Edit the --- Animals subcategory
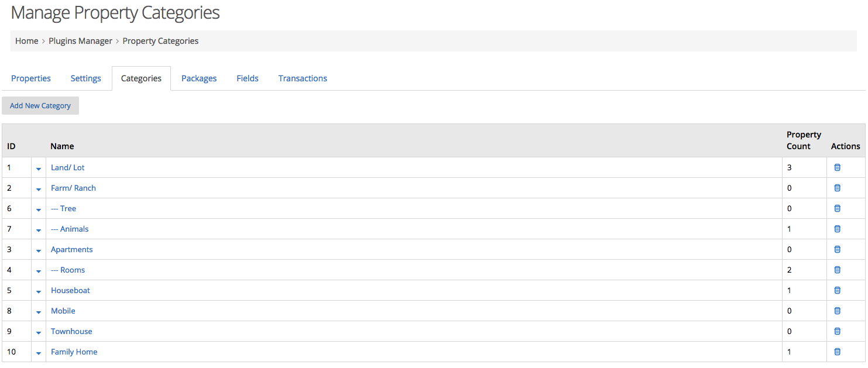This screenshot has height=368, width=868. point(70,229)
